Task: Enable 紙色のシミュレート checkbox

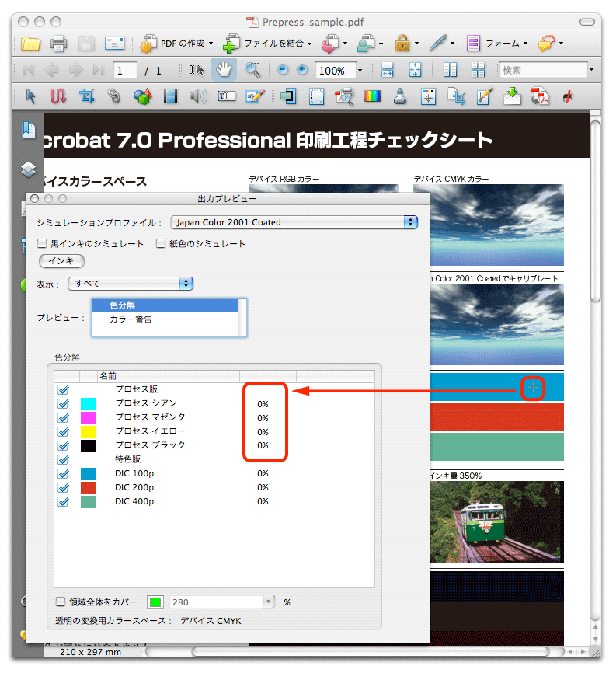Action: coord(161,243)
